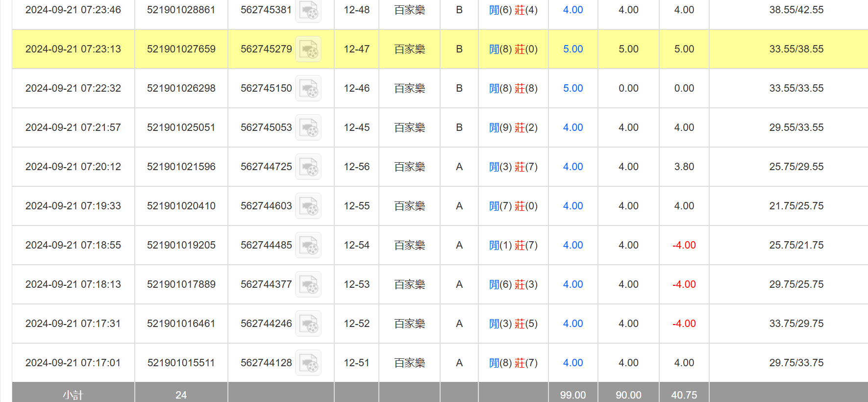Viewport: 868px width, 402px height.
Task: Click blue 4.00 bet link for table 12-51
Action: pos(572,363)
